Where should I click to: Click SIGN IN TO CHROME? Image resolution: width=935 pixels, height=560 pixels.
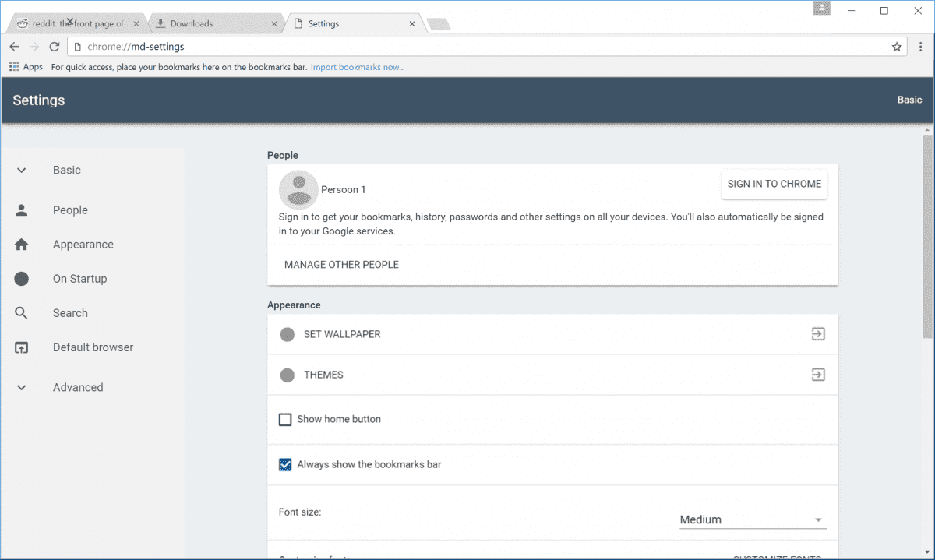pos(774,184)
